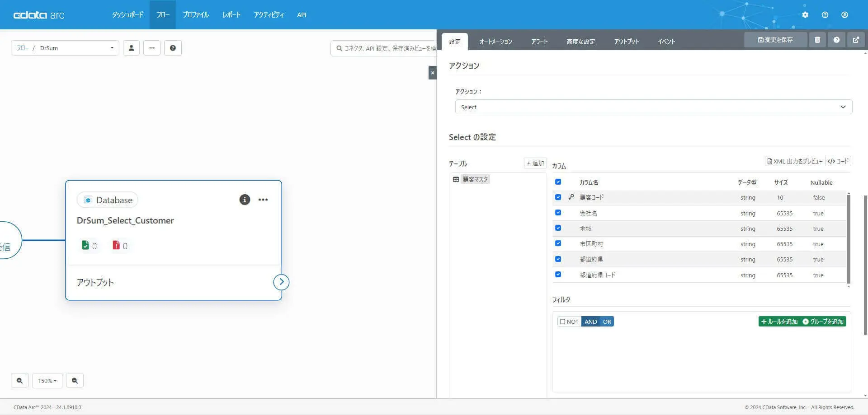Open the flow help question mark button
The width and height of the screenshot is (868, 415).
(173, 48)
